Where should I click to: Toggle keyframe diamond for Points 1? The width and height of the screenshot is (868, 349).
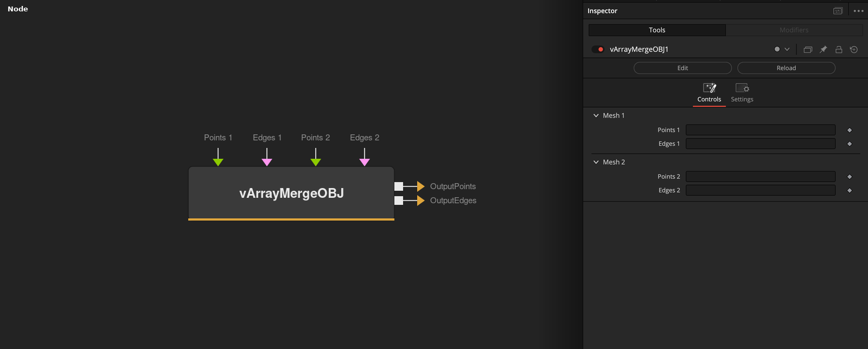coord(850,130)
